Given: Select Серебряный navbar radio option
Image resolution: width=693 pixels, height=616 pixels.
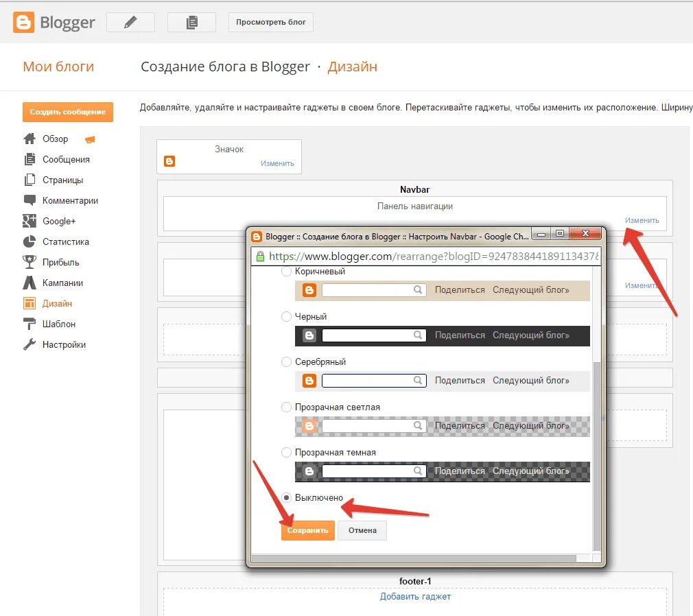Looking at the screenshot, I should [x=286, y=362].
